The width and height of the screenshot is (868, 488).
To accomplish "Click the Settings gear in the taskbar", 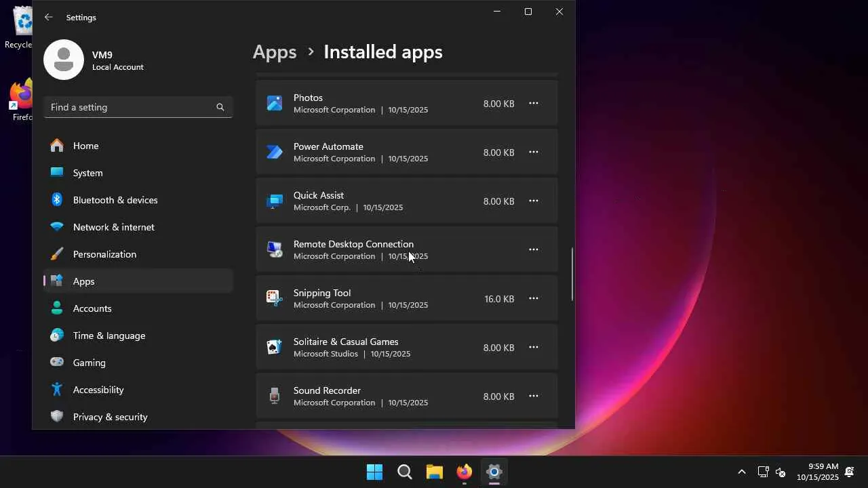I will coord(494,472).
